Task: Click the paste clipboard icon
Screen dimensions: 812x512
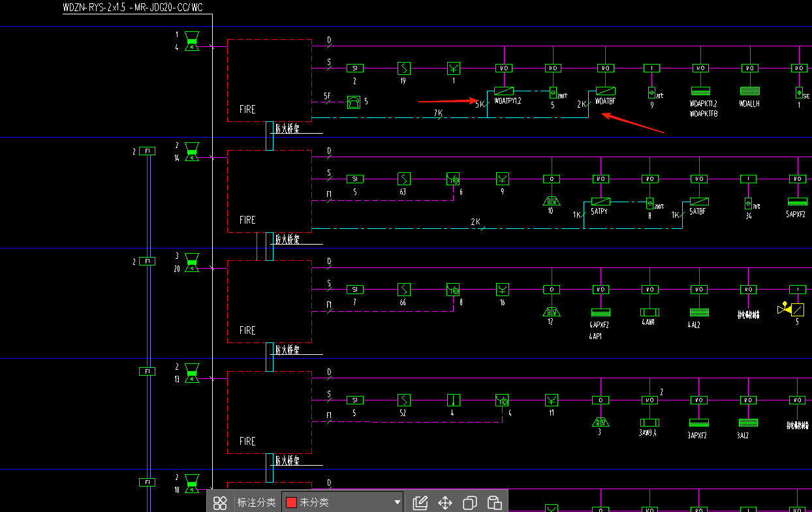Action: (x=495, y=503)
